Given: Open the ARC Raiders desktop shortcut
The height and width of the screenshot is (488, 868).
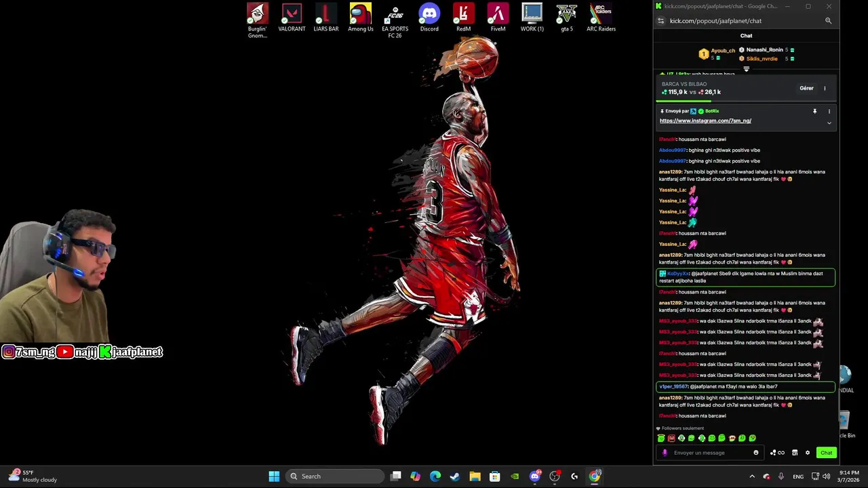Looking at the screenshot, I should pos(601,18).
